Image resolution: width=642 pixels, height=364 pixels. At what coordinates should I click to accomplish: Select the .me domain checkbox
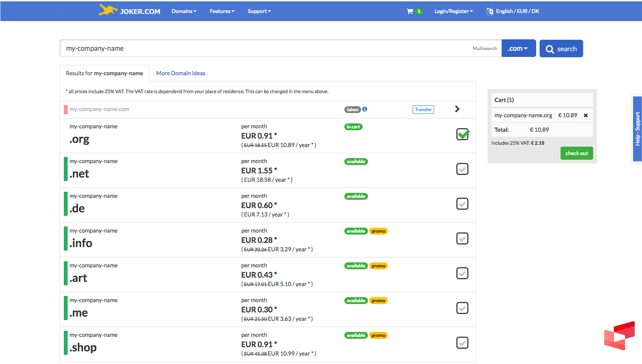[x=462, y=308]
